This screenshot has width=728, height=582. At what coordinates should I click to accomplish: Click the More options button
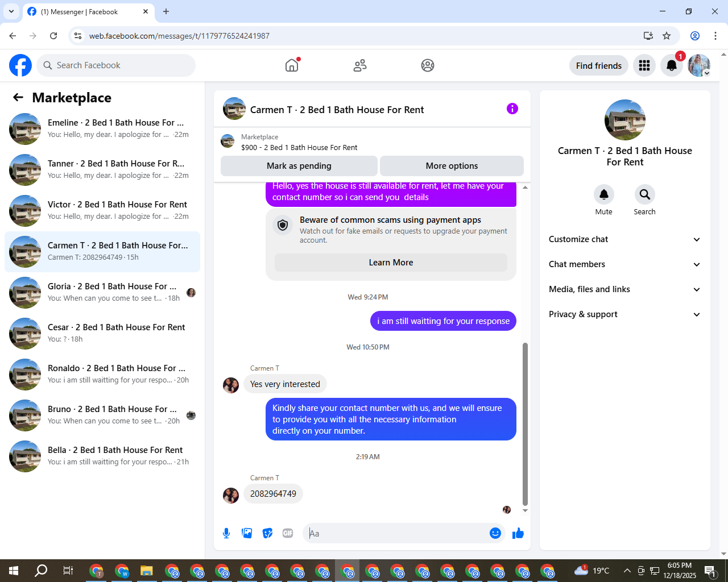click(452, 166)
